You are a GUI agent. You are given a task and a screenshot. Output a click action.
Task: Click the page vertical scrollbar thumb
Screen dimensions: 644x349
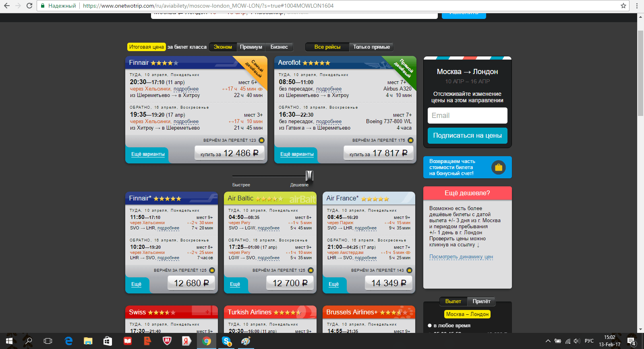pyautogui.click(x=640, y=72)
